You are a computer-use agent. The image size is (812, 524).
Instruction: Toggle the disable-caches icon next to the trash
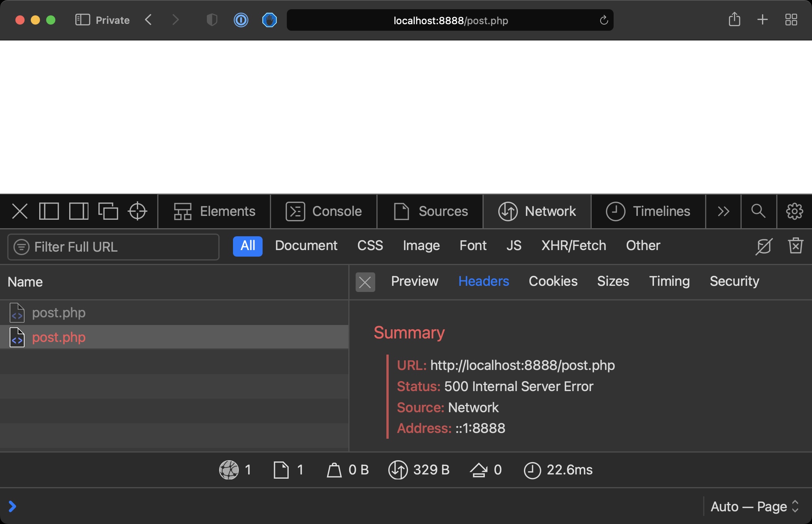(x=764, y=246)
